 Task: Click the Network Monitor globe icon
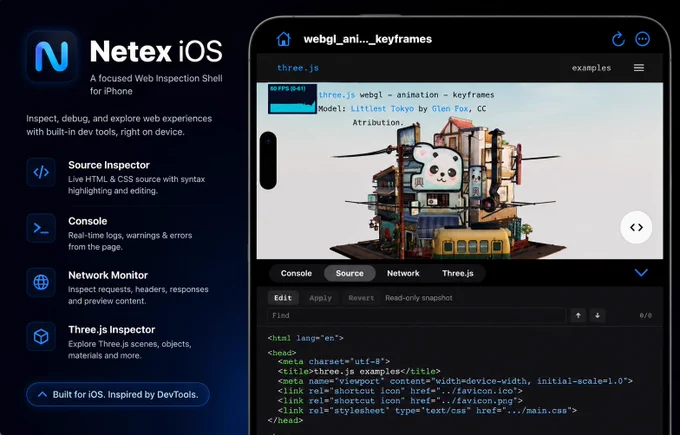pos(41,282)
